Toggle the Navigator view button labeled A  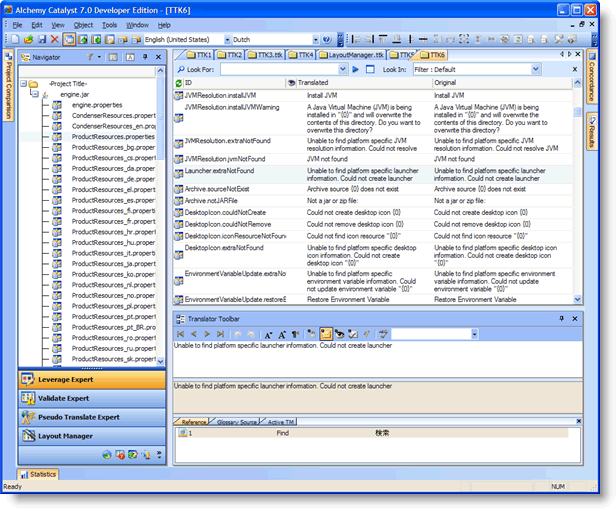click(130, 57)
